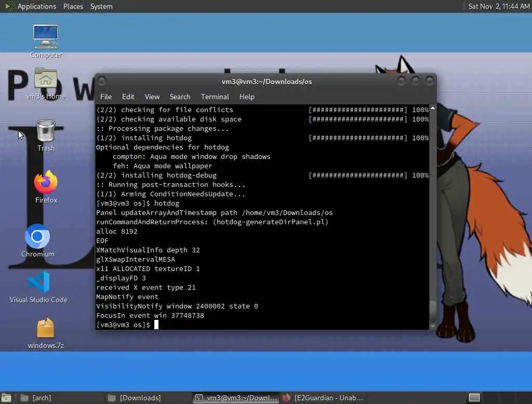This screenshot has width=532, height=404.
Task: Click the 'hotdog' command text line
Action: tap(137, 203)
